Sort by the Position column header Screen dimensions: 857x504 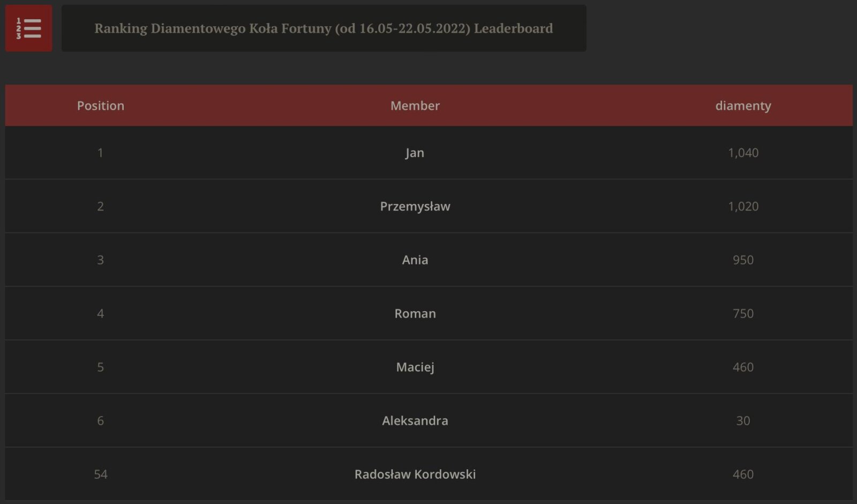(x=101, y=106)
